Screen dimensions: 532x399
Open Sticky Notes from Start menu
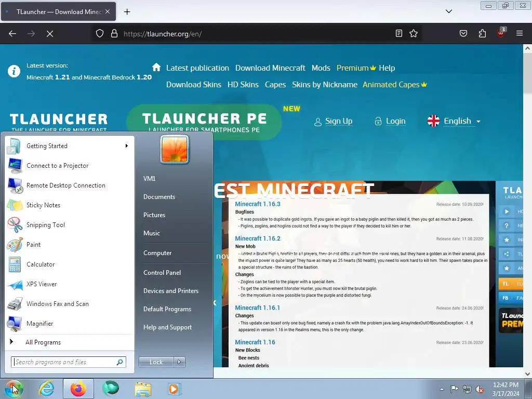(x=70, y=205)
